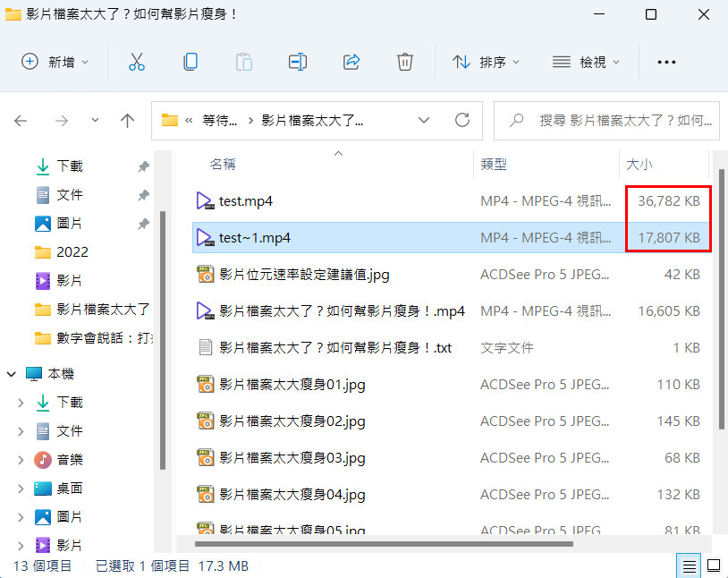Viewport: 728px width, 578px height.
Task: Switch to large thumbnails view in status bar
Action: point(714,565)
